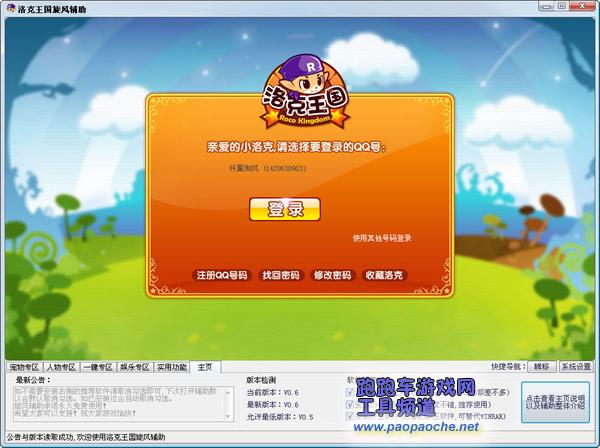Minimize the 洛克王国旋风辅助 window

[546, 6]
